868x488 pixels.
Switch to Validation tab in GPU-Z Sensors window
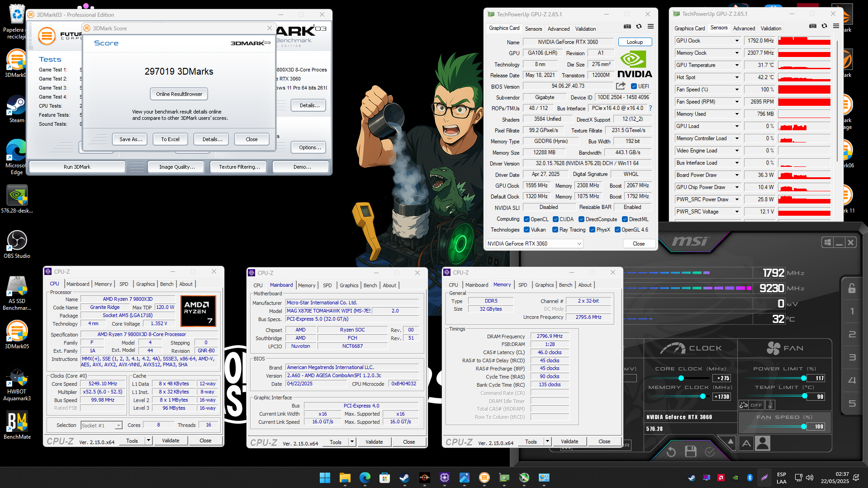coord(771,28)
